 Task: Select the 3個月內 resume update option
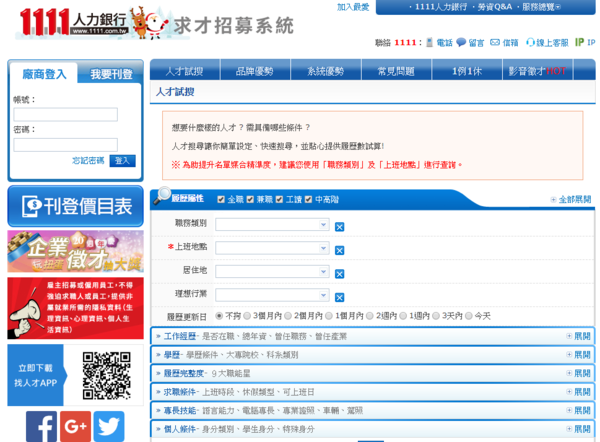pos(249,316)
